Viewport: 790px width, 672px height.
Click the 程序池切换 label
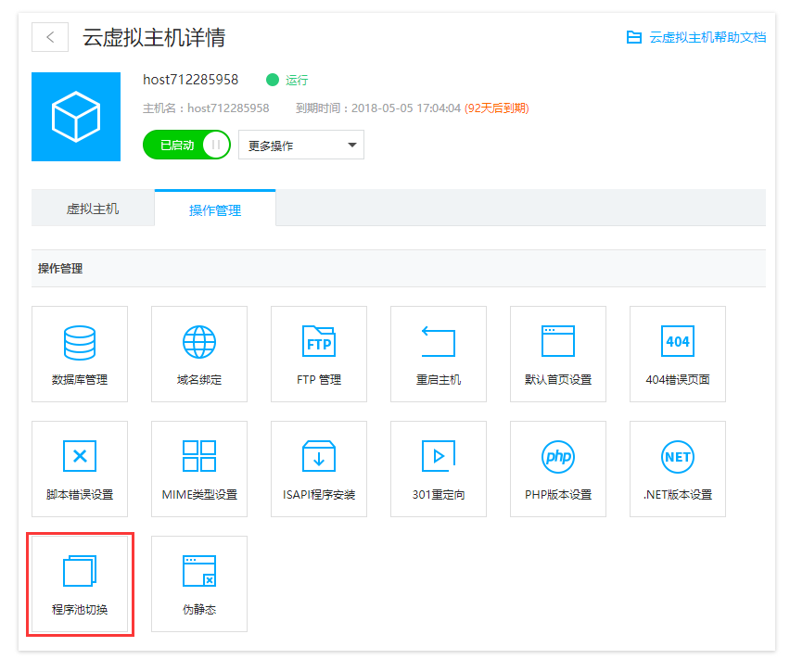[x=80, y=610]
